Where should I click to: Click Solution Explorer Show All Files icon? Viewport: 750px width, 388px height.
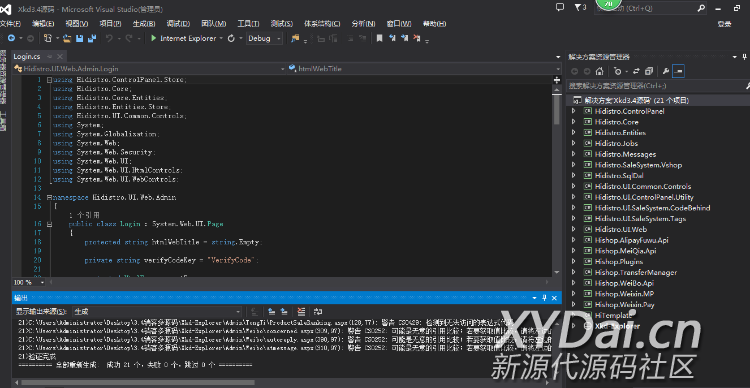pyautogui.click(x=649, y=71)
